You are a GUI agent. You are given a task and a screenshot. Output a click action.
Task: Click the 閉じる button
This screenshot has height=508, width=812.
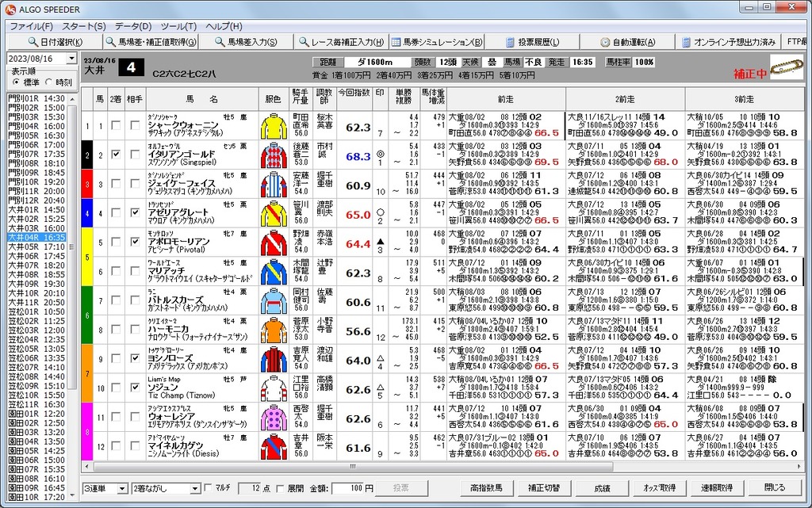point(775,488)
